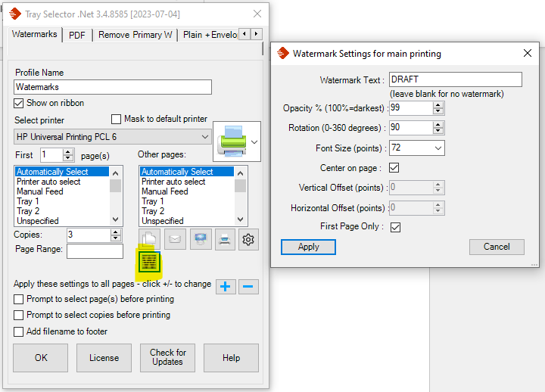
Task: Click the Check for Updates button
Action: point(167,358)
